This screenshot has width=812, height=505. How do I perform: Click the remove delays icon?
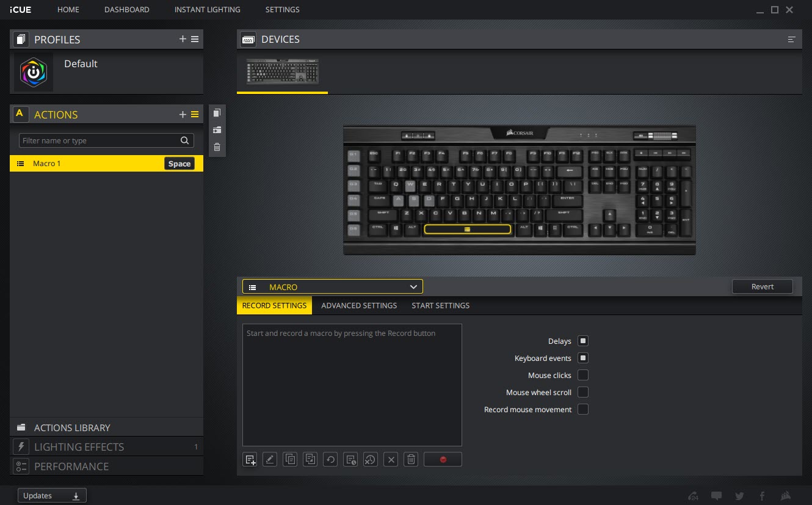click(x=371, y=459)
